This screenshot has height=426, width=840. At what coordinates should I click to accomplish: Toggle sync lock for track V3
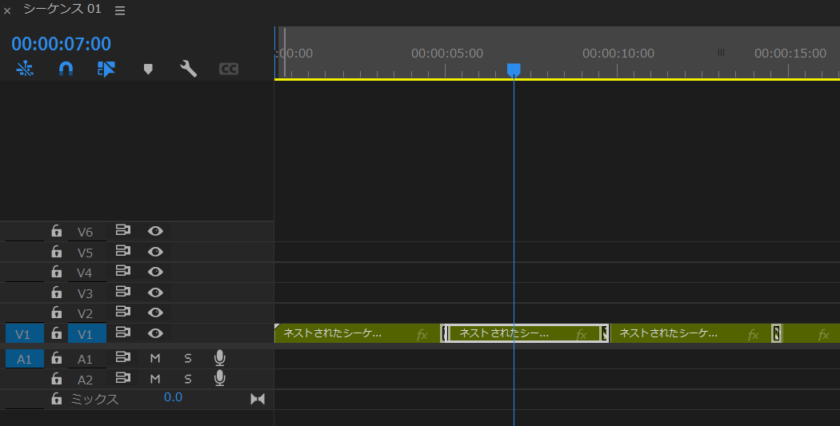(123, 293)
